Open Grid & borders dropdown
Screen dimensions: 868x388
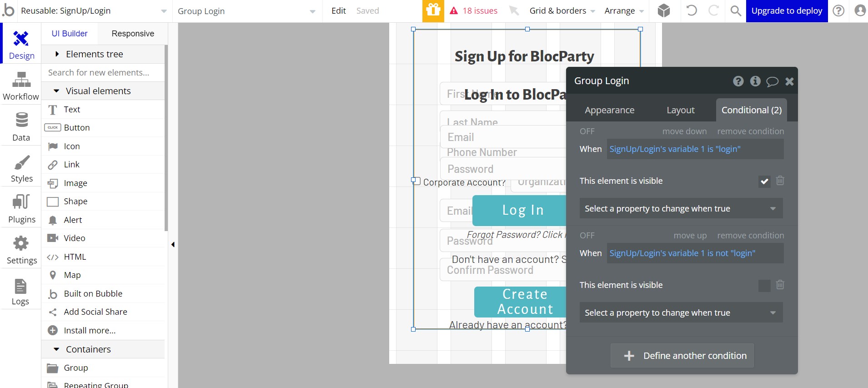562,10
